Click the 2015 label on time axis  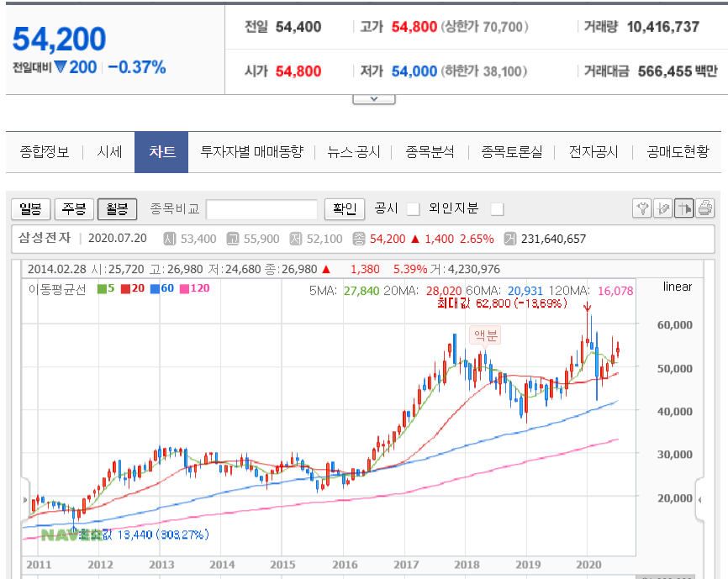(x=282, y=565)
